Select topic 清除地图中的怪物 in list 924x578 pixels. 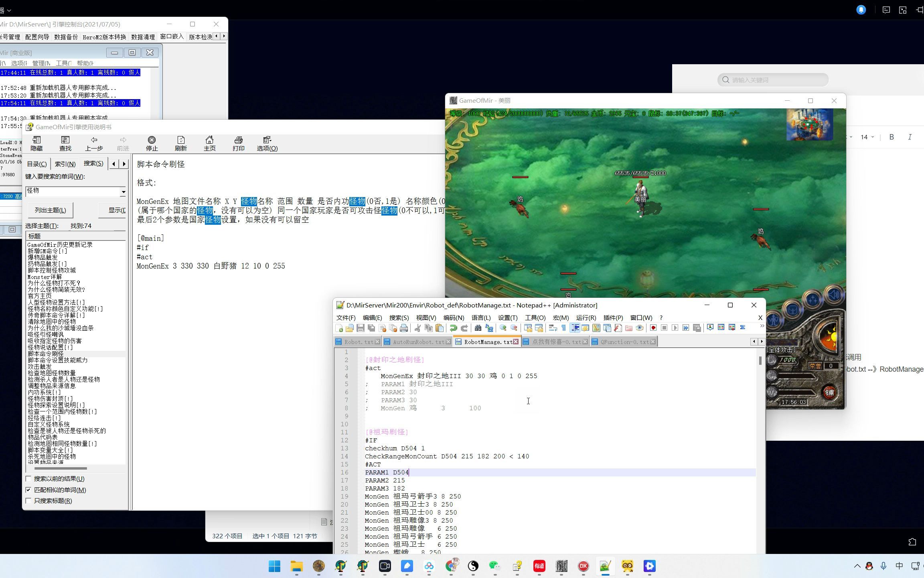tap(52, 322)
